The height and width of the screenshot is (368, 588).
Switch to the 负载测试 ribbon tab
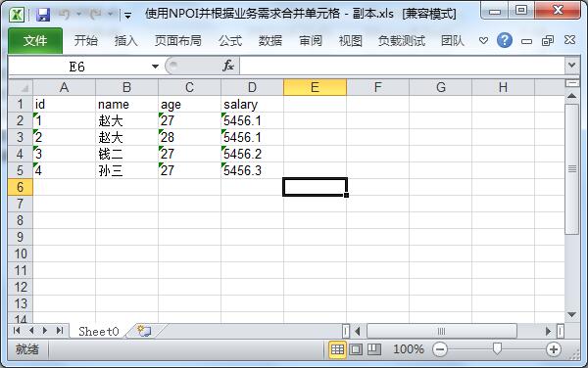(402, 40)
